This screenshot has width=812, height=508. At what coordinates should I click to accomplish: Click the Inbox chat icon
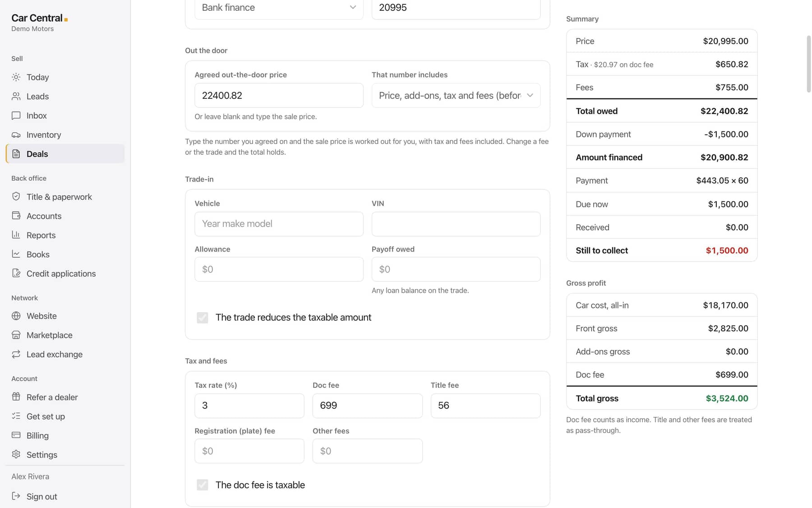pyautogui.click(x=16, y=116)
